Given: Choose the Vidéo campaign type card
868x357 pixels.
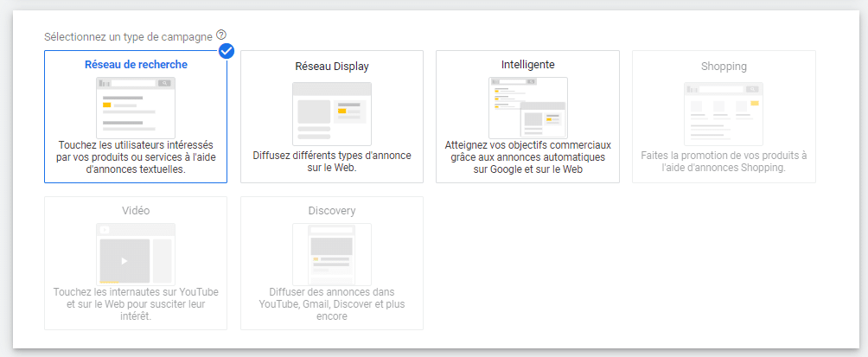Looking at the screenshot, I should (x=136, y=264).
